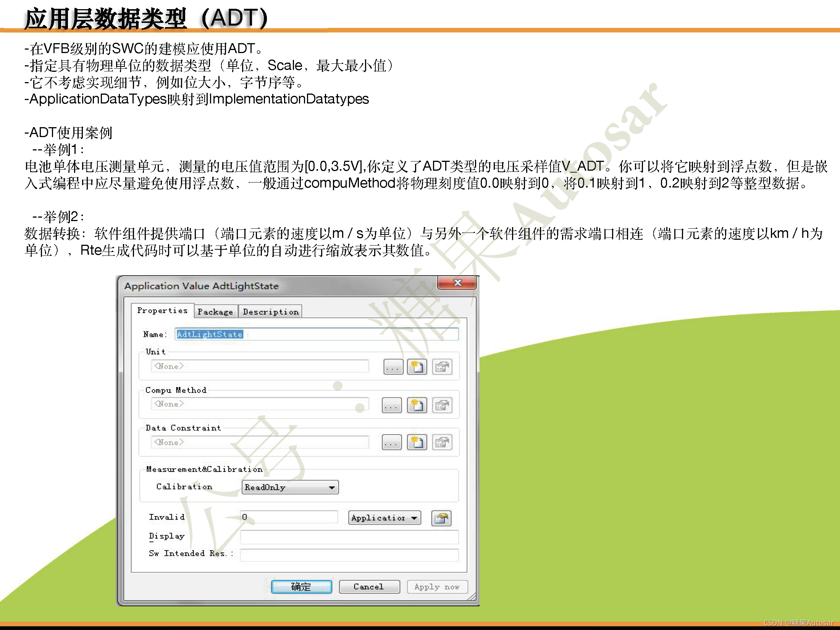Switch to the Description tab

click(x=270, y=312)
